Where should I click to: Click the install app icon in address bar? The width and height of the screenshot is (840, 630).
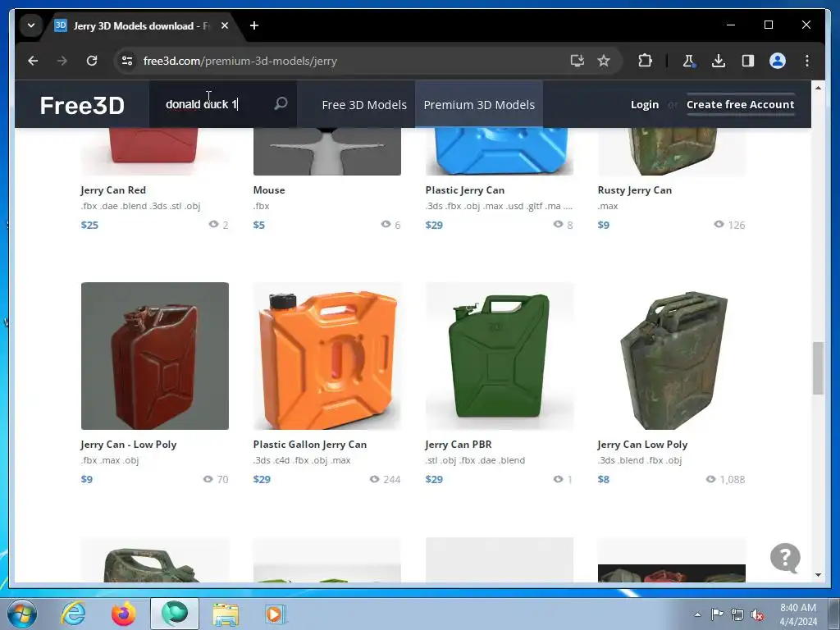pyautogui.click(x=577, y=61)
